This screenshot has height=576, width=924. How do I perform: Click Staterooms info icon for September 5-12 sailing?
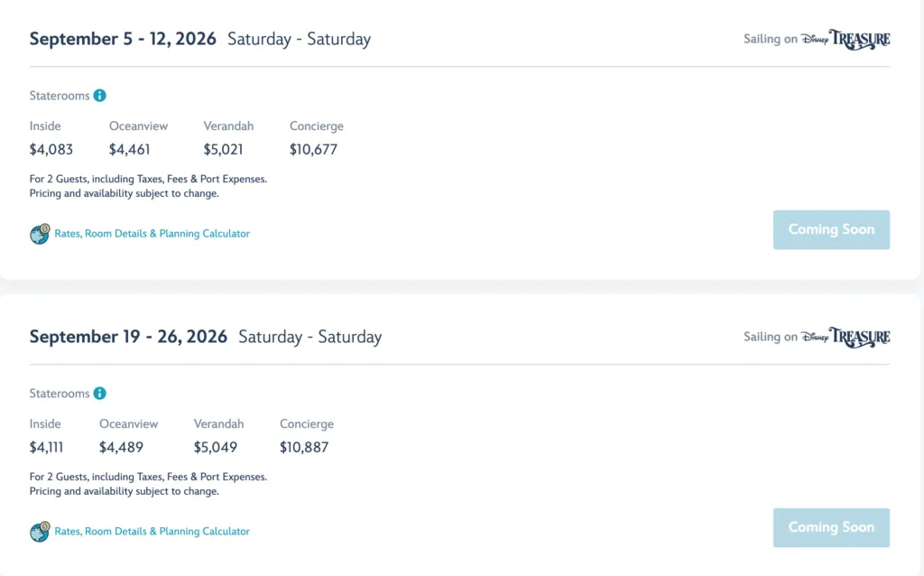(100, 96)
